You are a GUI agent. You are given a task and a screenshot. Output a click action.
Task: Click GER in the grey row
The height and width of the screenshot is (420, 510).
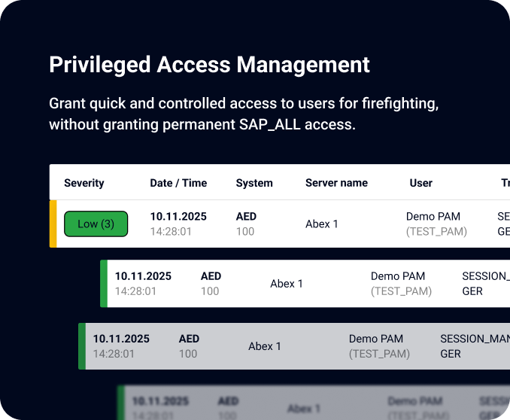tap(451, 354)
